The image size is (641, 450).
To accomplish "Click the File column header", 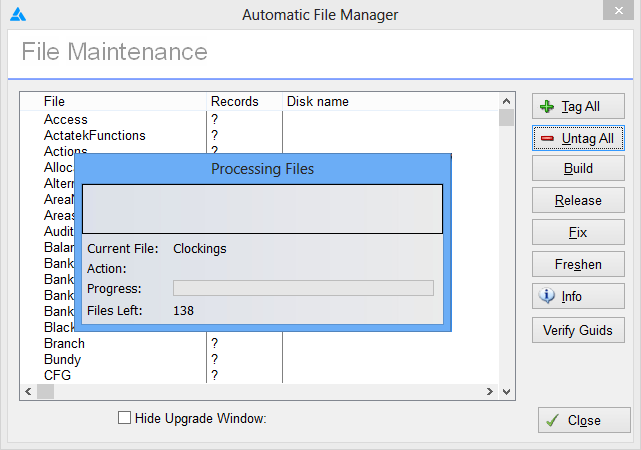I will point(113,101).
